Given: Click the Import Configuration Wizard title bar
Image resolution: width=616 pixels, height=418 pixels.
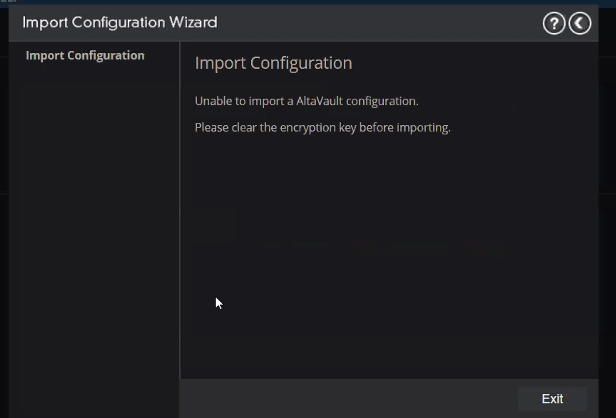Looking at the screenshot, I should 300,22.
